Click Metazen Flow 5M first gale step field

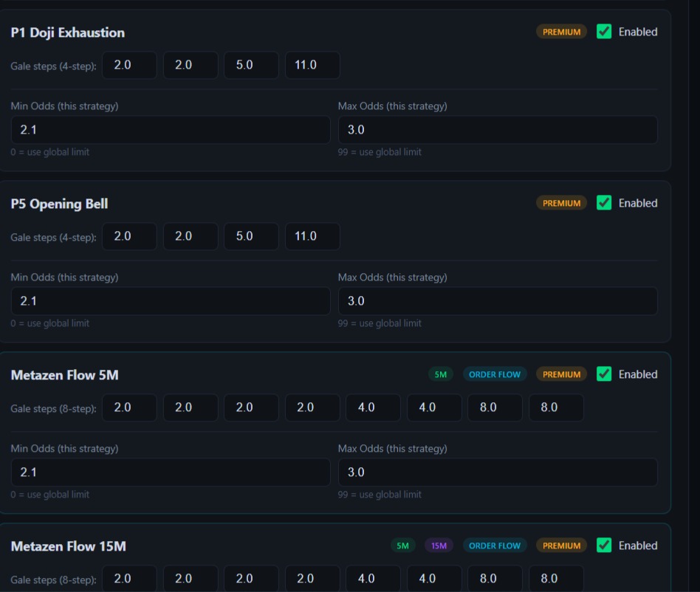(129, 407)
